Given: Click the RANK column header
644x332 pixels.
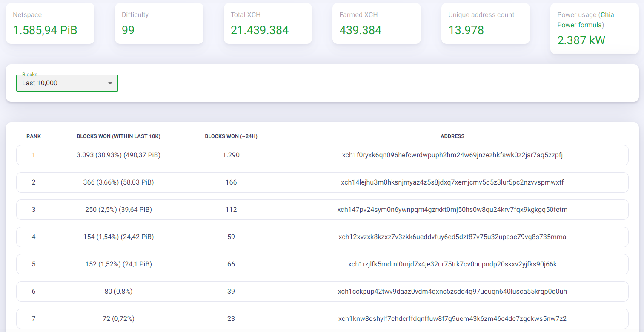Looking at the screenshot, I should (x=34, y=136).
